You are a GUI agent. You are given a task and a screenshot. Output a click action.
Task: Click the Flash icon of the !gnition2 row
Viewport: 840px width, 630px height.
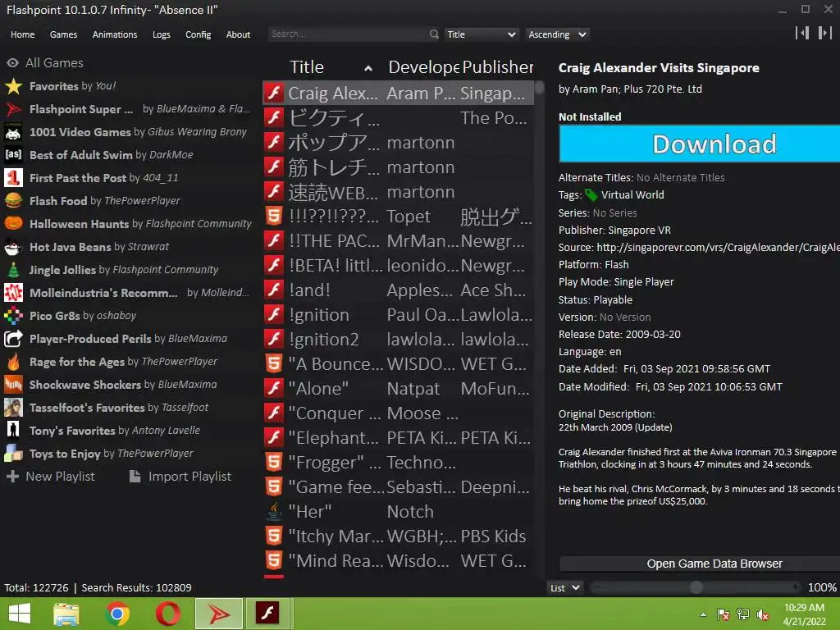(x=274, y=339)
